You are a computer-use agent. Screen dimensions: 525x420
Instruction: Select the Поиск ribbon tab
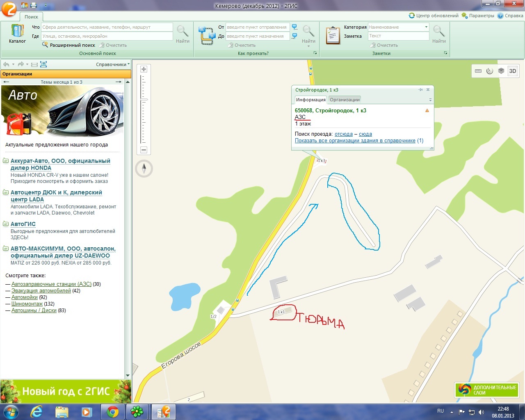tap(31, 17)
